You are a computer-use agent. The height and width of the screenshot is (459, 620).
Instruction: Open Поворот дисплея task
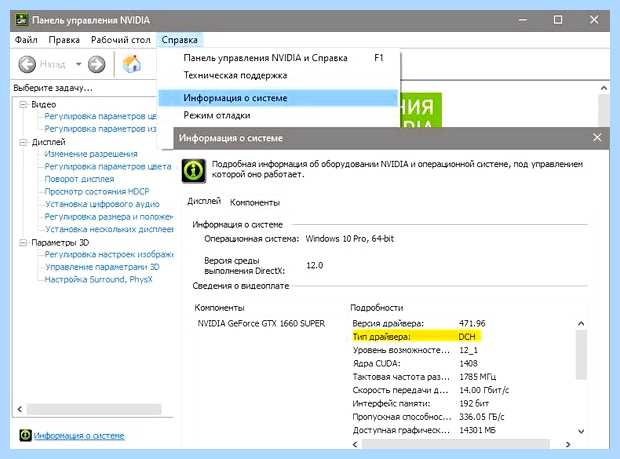pos(79,179)
